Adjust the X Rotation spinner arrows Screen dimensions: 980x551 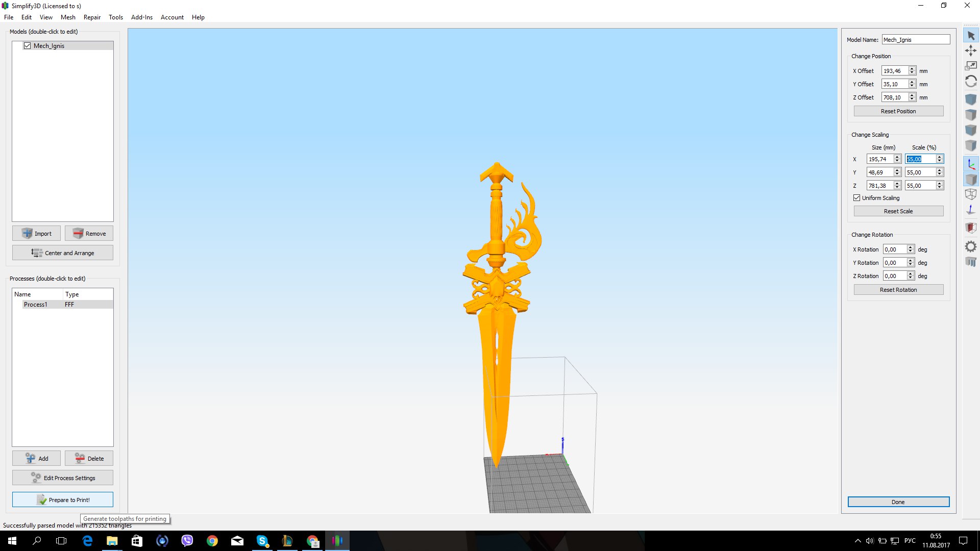coord(910,249)
